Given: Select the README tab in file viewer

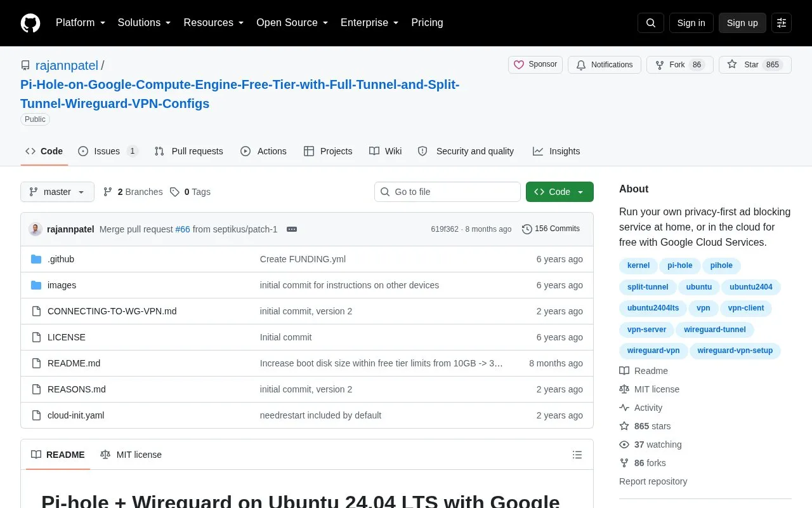Looking at the screenshot, I should (58, 455).
